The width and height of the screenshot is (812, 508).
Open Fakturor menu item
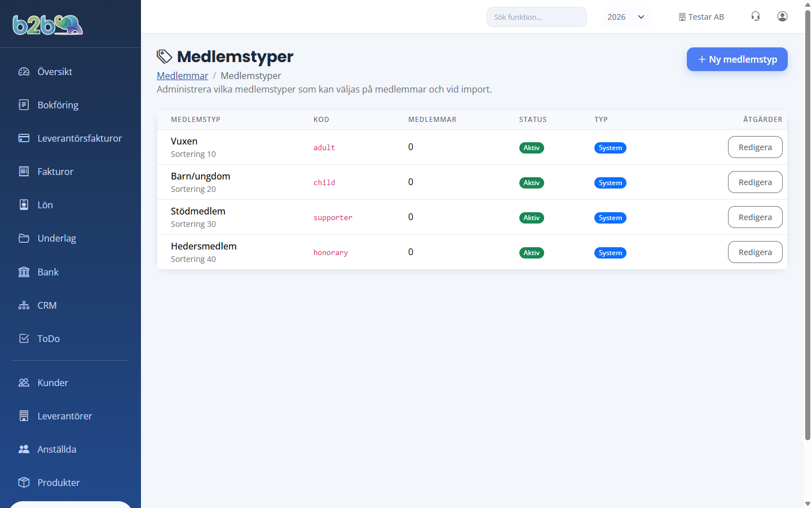click(55, 172)
